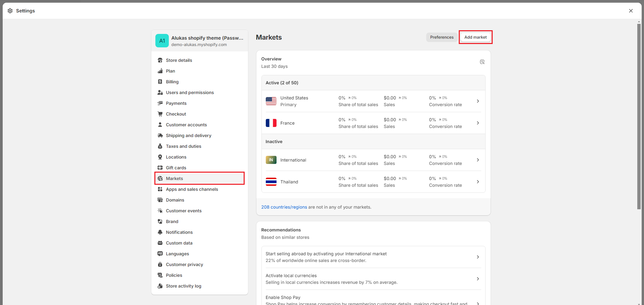Click the Notifications bell icon
Screen dimensions: 644x305
click(160, 232)
